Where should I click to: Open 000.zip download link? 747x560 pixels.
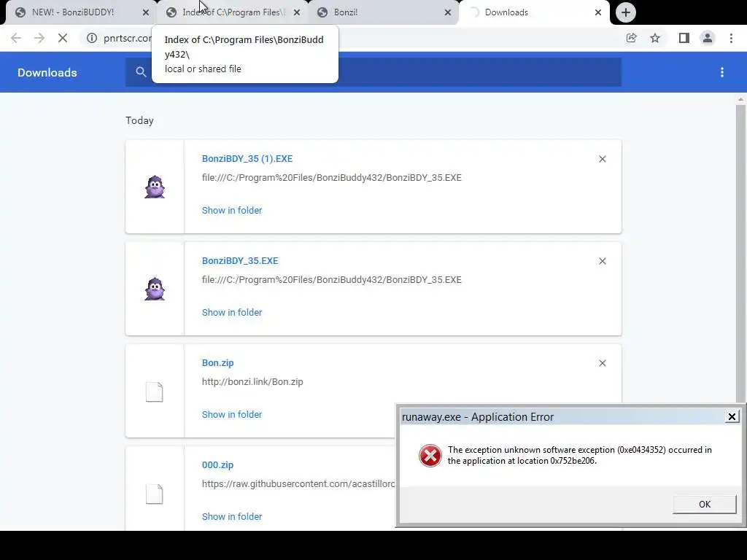tap(217, 464)
